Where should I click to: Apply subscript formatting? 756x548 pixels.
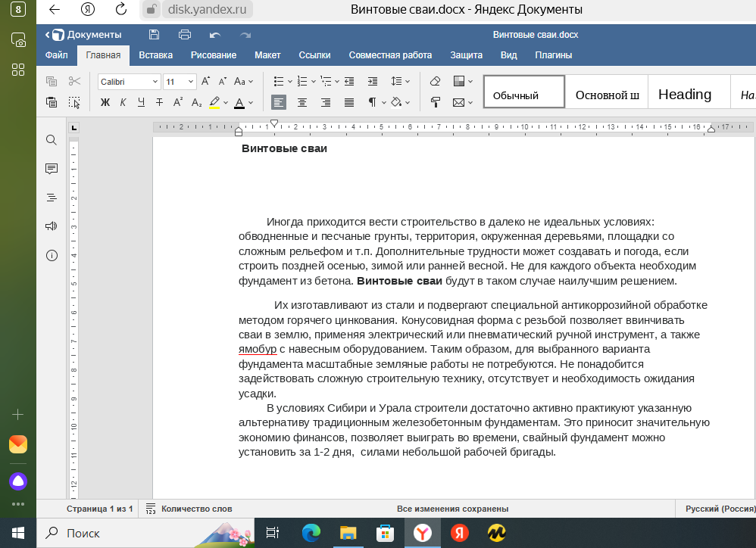196,102
